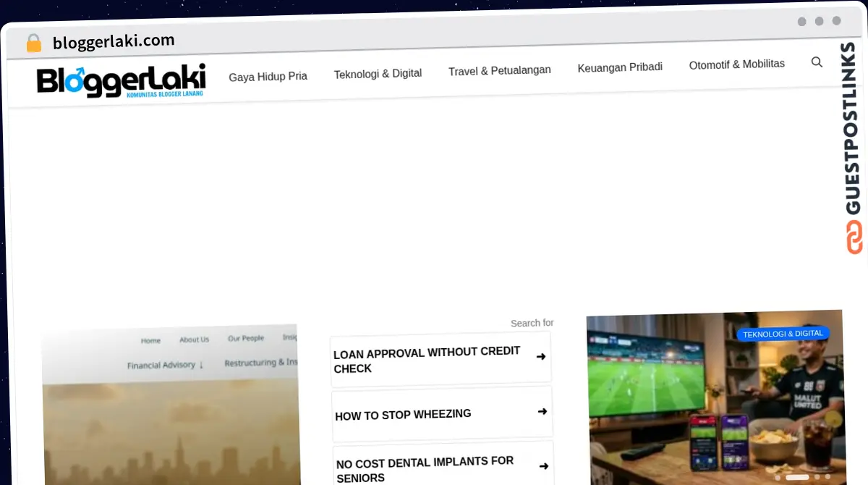The image size is (868, 485).
Task: Click bloggerlaki.com address text
Action: [x=114, y=41]
